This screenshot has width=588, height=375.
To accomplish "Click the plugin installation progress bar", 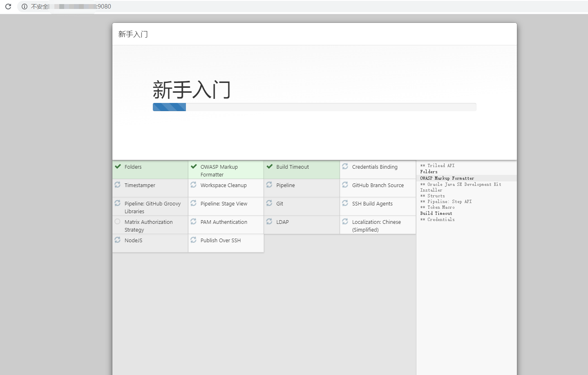I will coord(315,107).
